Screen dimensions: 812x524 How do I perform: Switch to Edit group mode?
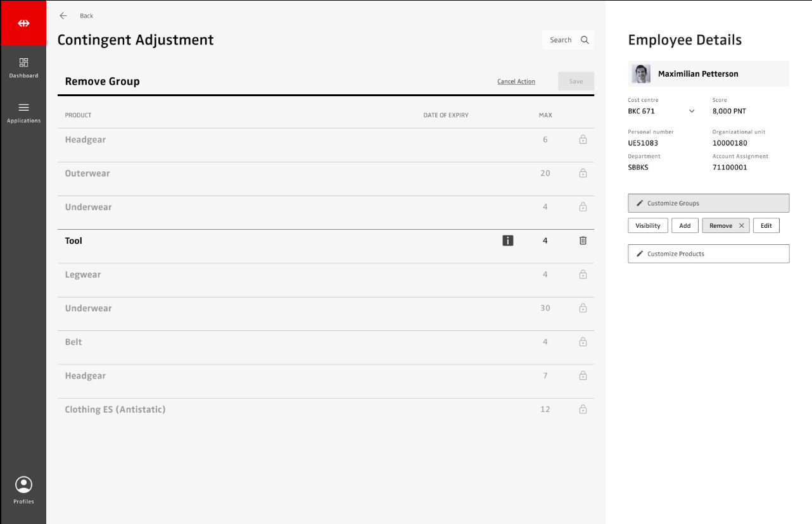click(x=766, y=226)
